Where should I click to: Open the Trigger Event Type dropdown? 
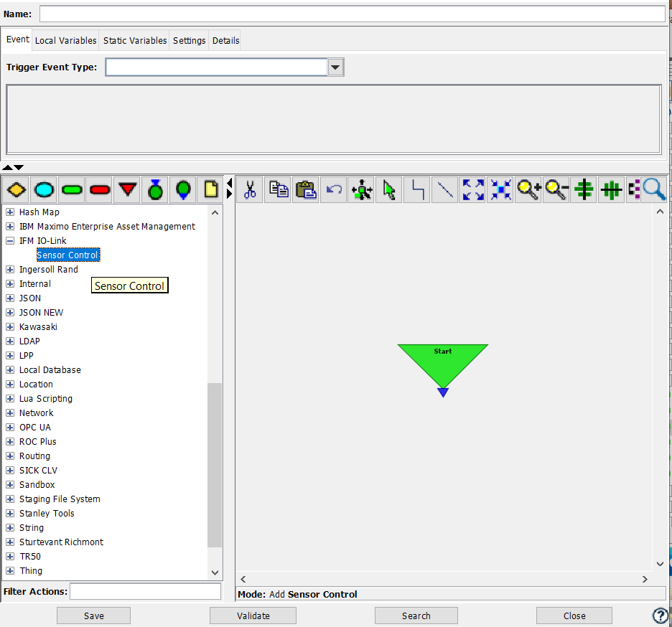pos(335,67)
